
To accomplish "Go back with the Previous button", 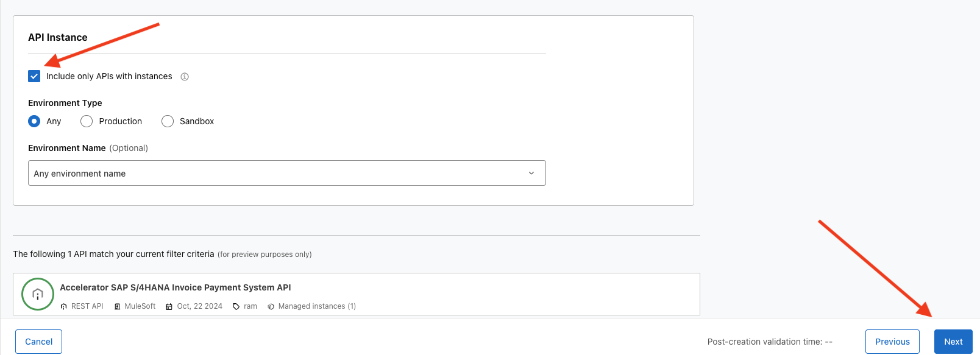I will [892, 342].
